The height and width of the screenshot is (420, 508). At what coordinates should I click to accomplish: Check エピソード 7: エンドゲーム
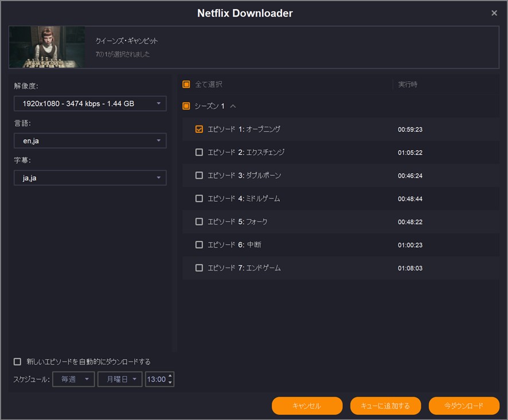pos(199,268)
